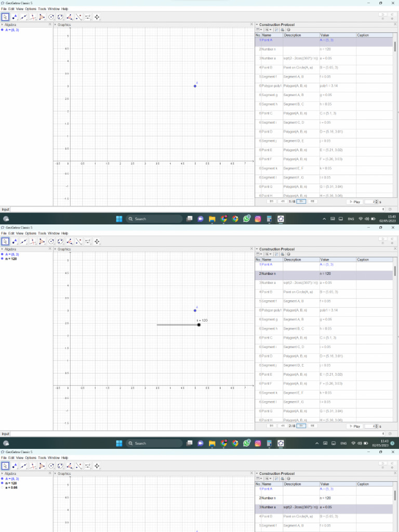The image size is (399, 532).
Task: Select Move Graphics View tool in step 1/8 window
Action: [97, 17]
